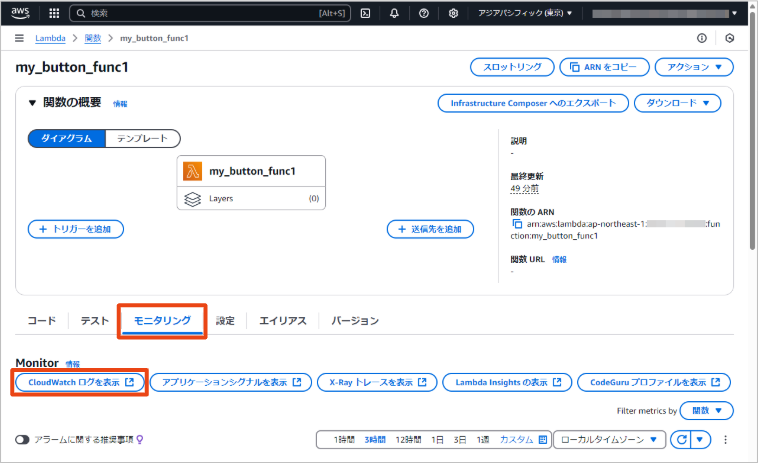This screenshot has width=758, height=463.
Task: Copy the function ARN using the copy icon
Action: pos(517,224)
